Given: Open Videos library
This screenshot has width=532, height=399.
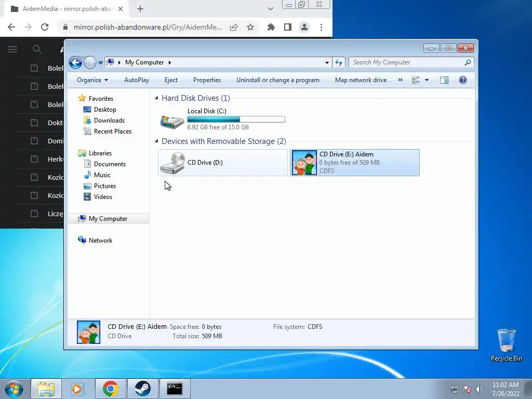Looking at the screenshot, I should (103, 197).
